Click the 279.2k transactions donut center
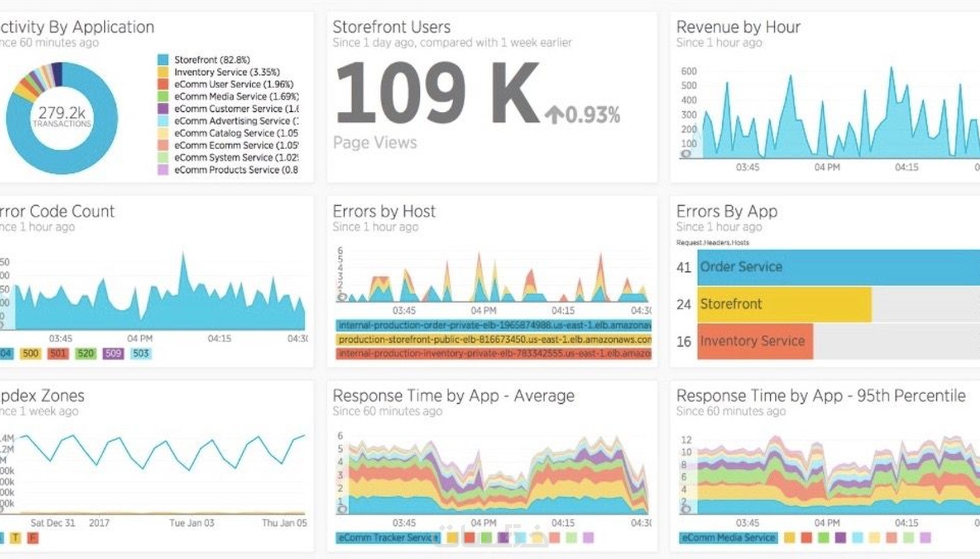Viewport: 980px width, 559px height. (62, 117)
